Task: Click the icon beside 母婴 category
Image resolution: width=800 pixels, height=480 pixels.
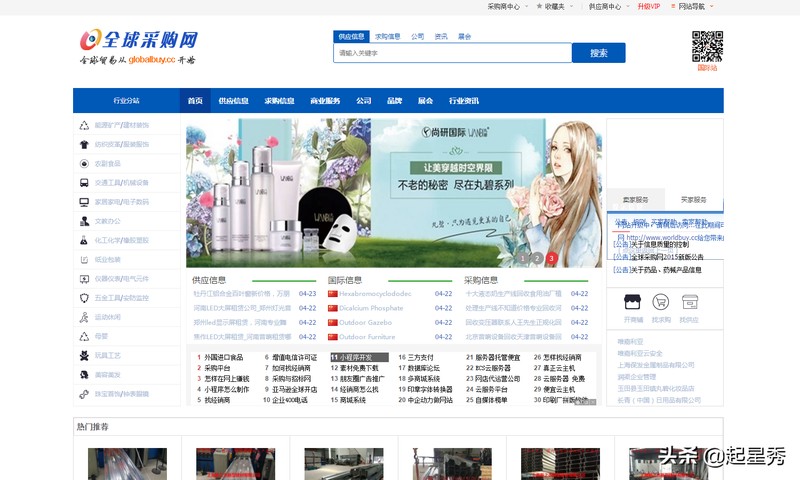Action: point(84,336)
